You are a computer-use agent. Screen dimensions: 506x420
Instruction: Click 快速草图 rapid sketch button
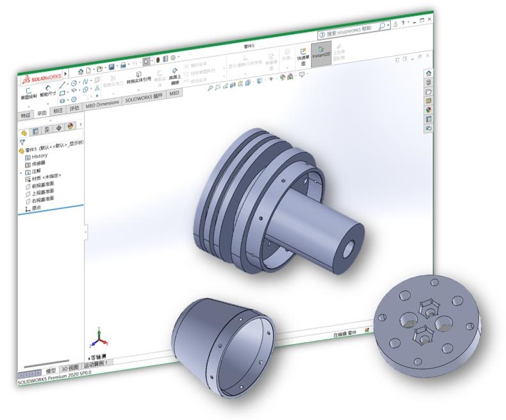click(x=303, y=57)
